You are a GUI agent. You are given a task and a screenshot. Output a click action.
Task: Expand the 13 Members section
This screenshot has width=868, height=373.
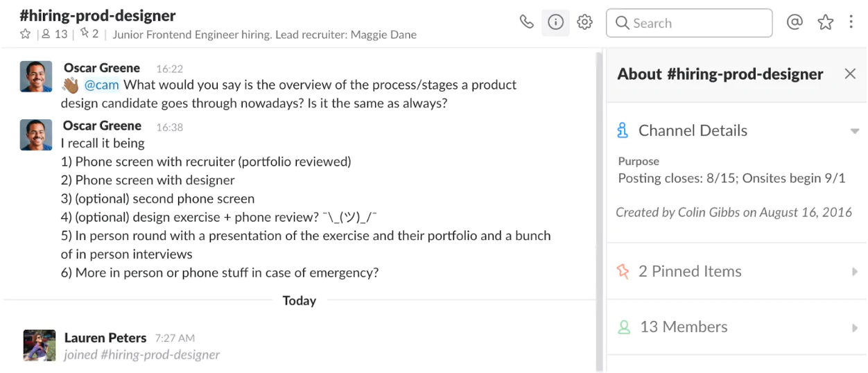pos(854,327)
